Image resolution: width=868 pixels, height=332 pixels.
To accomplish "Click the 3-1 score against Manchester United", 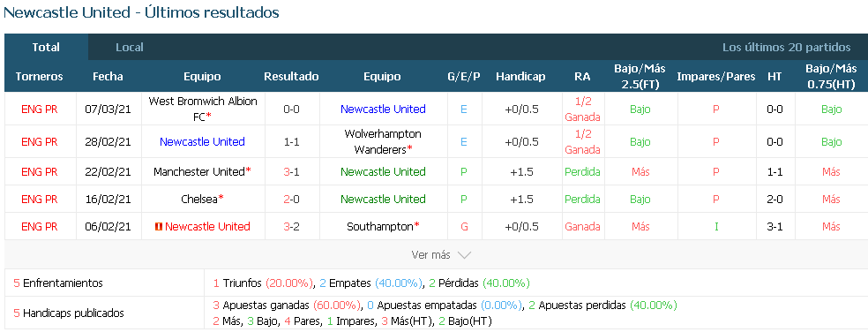I will [291, 172].
